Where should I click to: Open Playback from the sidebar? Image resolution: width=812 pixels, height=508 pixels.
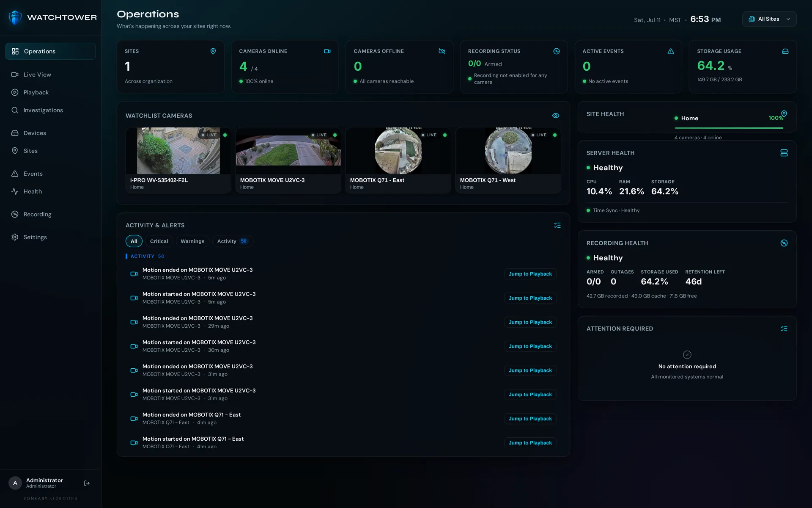[x=51, y=92]
